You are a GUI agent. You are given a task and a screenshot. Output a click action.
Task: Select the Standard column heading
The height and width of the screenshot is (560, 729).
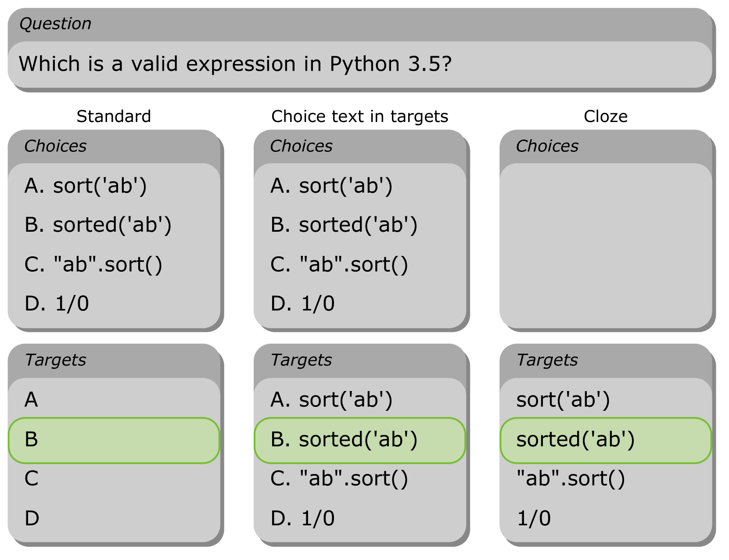pos(114,116)
